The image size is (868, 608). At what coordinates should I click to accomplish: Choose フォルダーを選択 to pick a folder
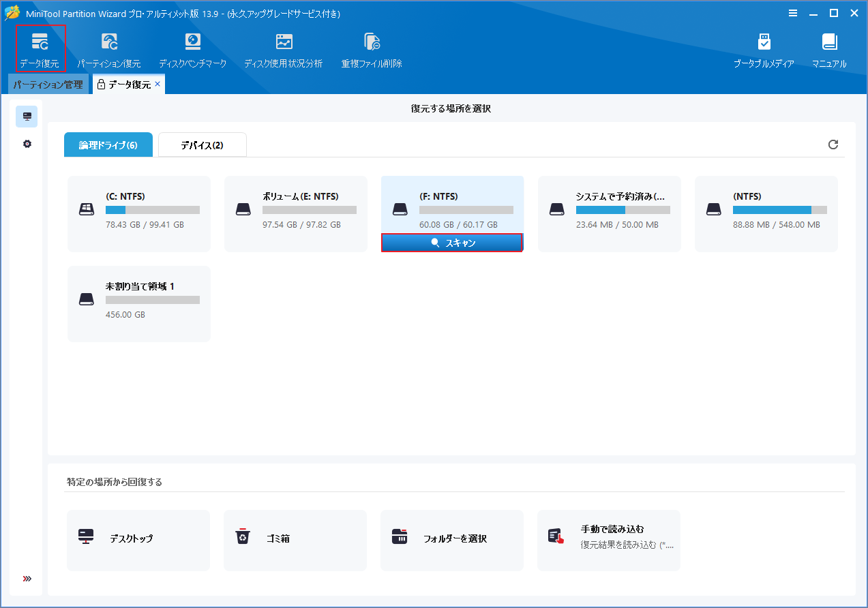tap(452, 541)
